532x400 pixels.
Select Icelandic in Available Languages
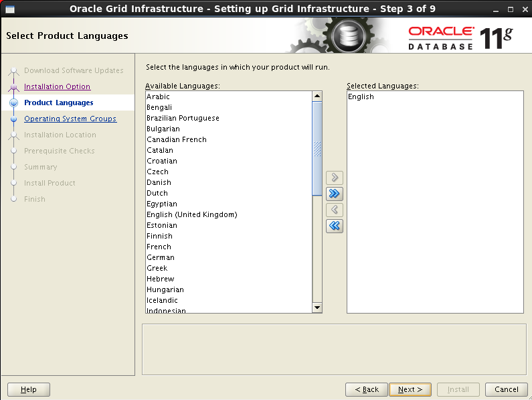click(228, 300)
